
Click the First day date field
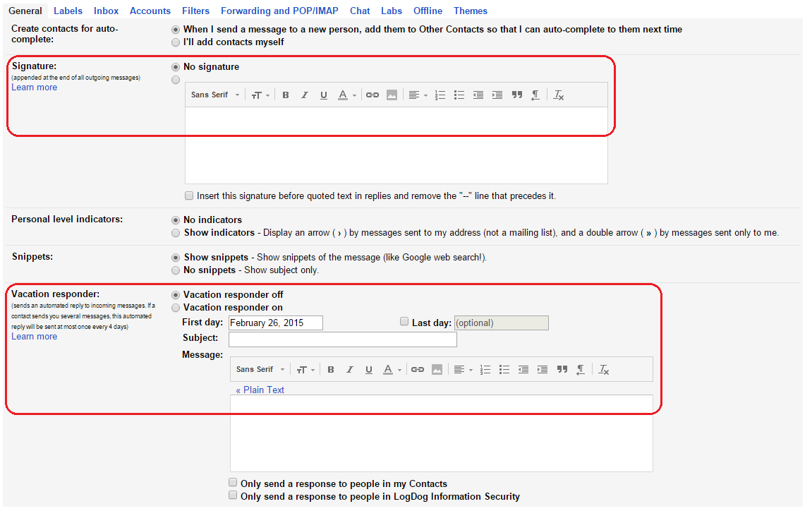[276, 323]
